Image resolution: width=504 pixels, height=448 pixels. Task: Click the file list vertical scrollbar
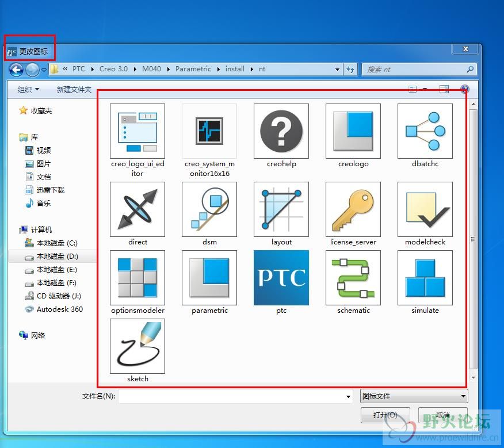pos(473,239)
